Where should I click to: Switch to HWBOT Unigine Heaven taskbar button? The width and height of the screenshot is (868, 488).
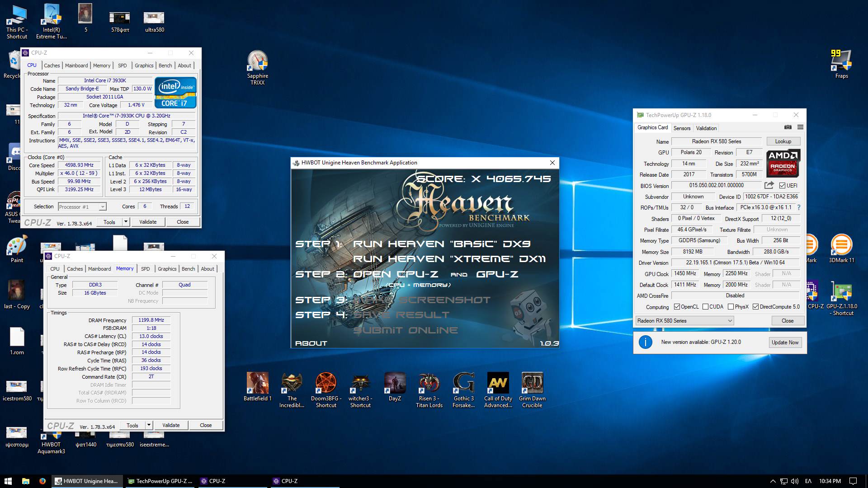(x=86, y=481)
